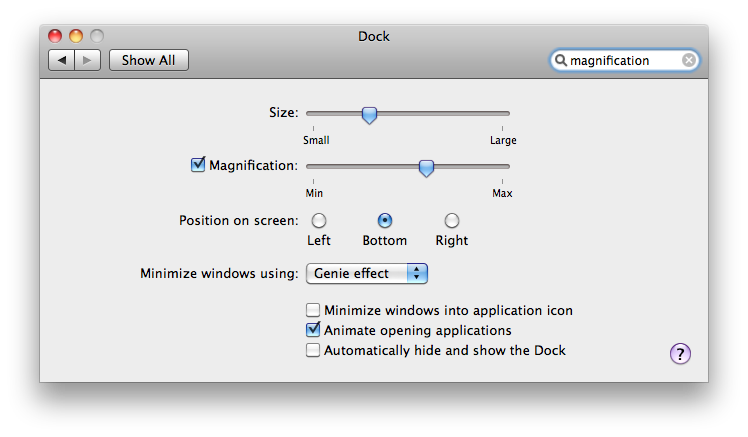The height and width of the screenshot is (437, 748).
Task: Close the Dock preferences window
Action: click(x=55, y=36)
